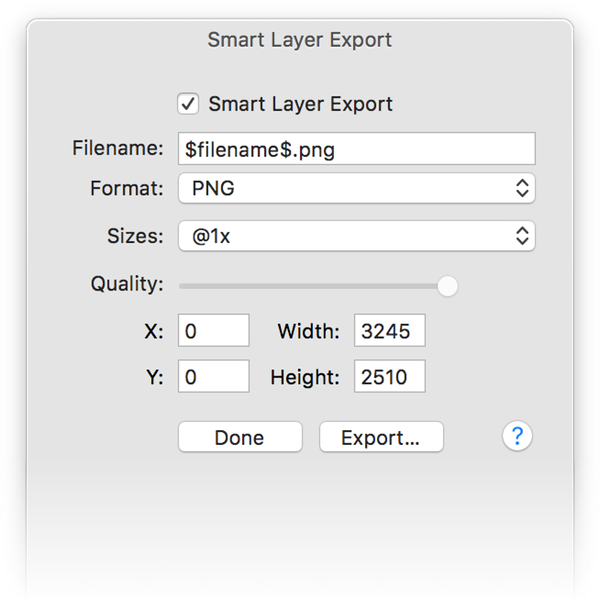The width and height of the screenshot is (600, 598).
Task: Select the Height field showing 2510
Action: 389,377
